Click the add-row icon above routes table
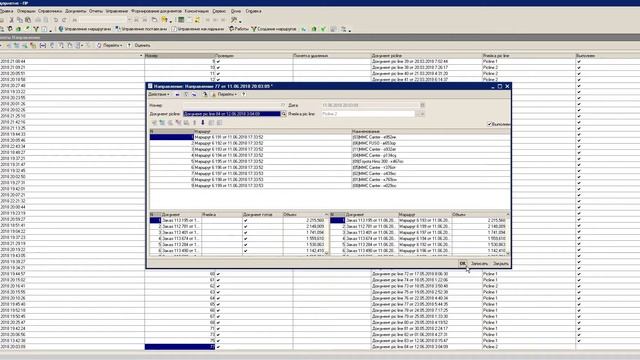 154,122
